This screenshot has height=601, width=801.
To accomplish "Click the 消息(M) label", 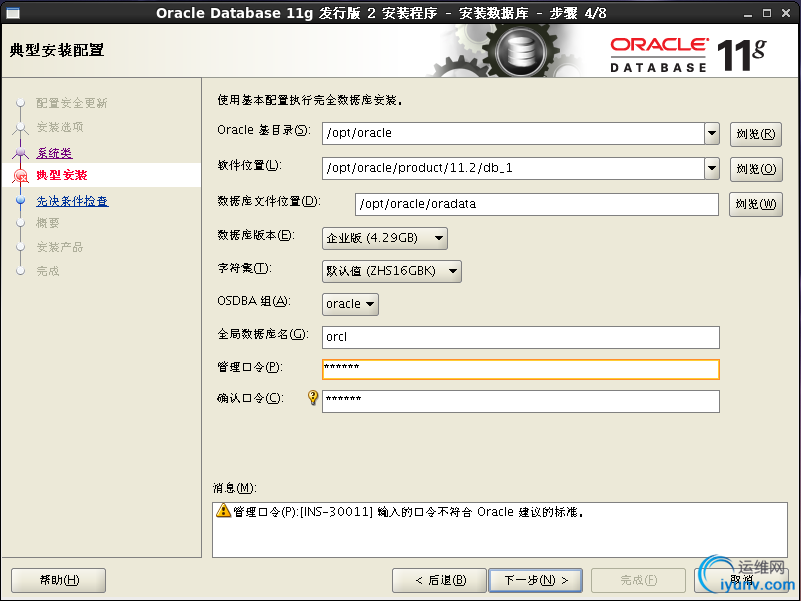I will coord(234,488).
